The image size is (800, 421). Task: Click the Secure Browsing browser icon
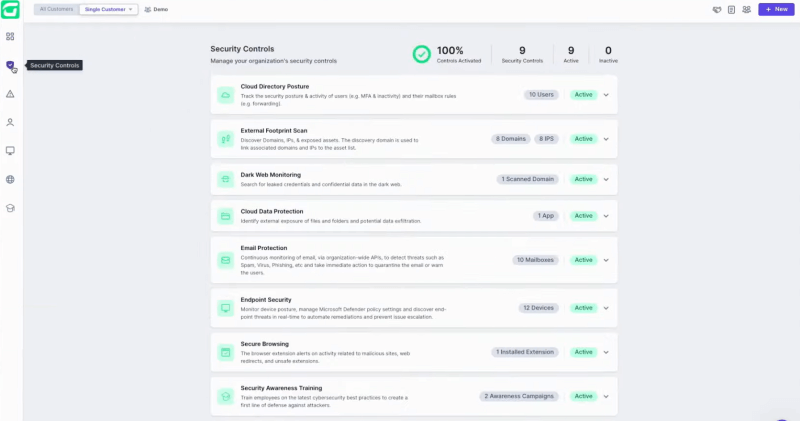226,352
